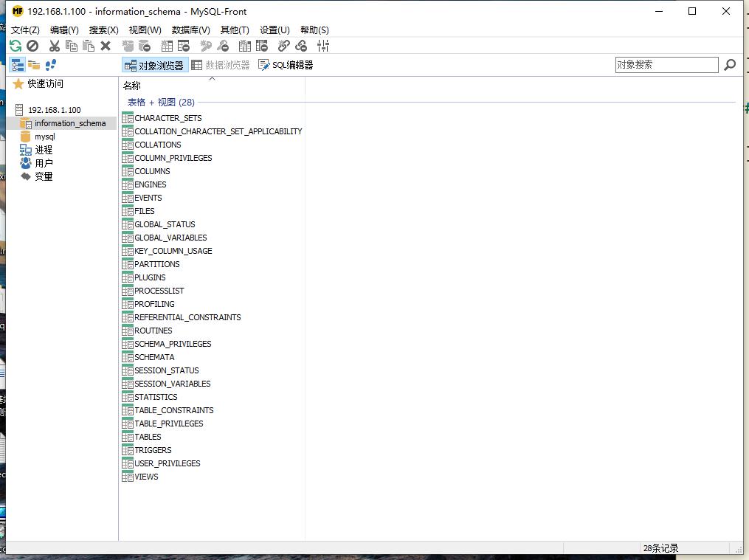Image resolution: width=749 pixels, height=560 pixels.
Task: Click the new key icon
Action: tap(206, 46)
